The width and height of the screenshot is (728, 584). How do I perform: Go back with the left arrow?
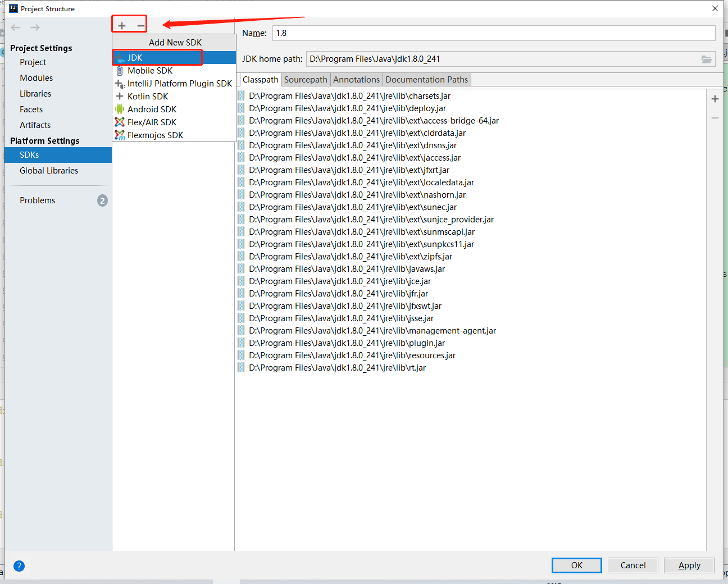pos(16,28)
